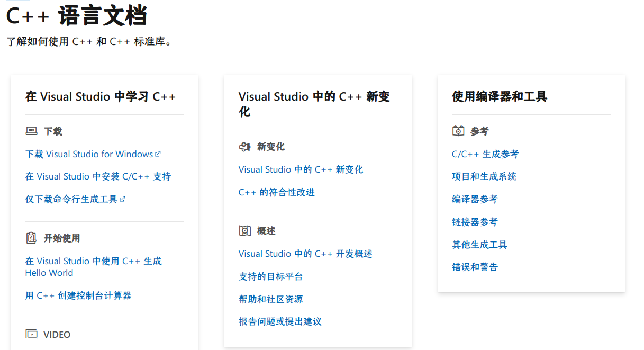This screenshot has width=644, height=350.
Task: Click the 参考 section label
Action: tap(479, 131)
